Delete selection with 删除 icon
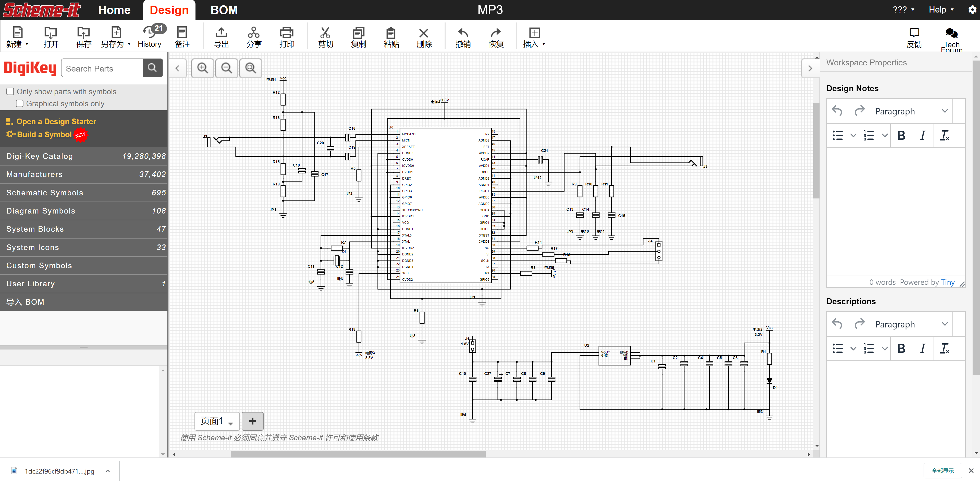The height and width of the screenshot is (483, 980). [424, 33]
